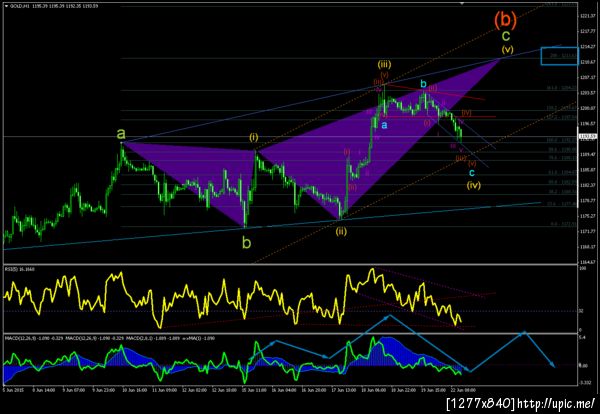Open the GOLD,H1 chart title dropdown triangle

[5, 7]
